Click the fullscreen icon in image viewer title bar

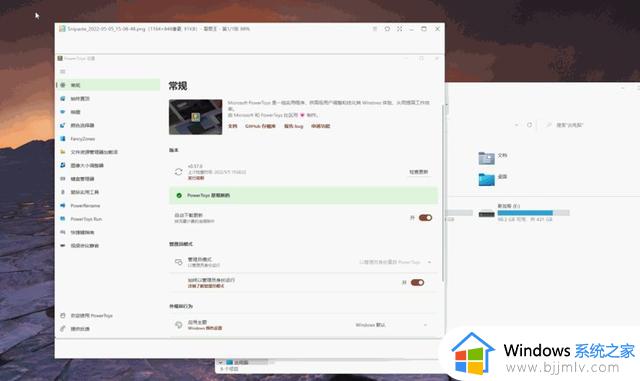point(399,29)
